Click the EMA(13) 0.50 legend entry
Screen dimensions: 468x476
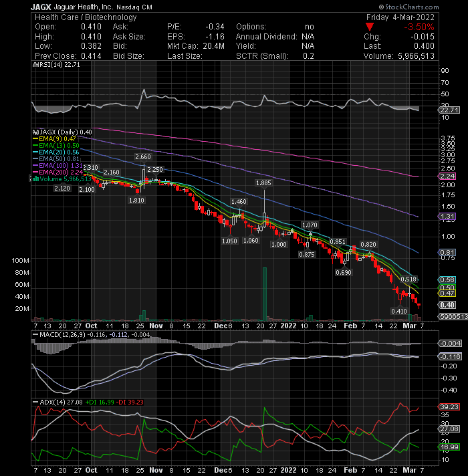coord(56,146)
